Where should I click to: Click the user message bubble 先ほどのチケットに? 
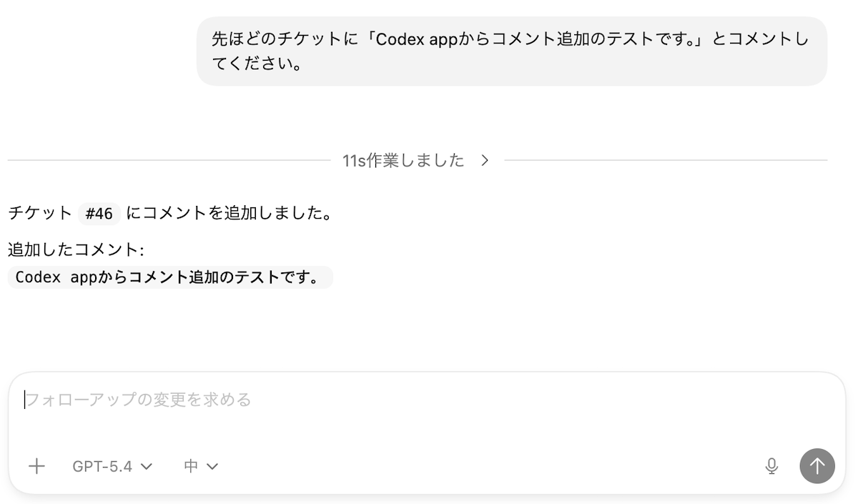click(x=511, y=39)
